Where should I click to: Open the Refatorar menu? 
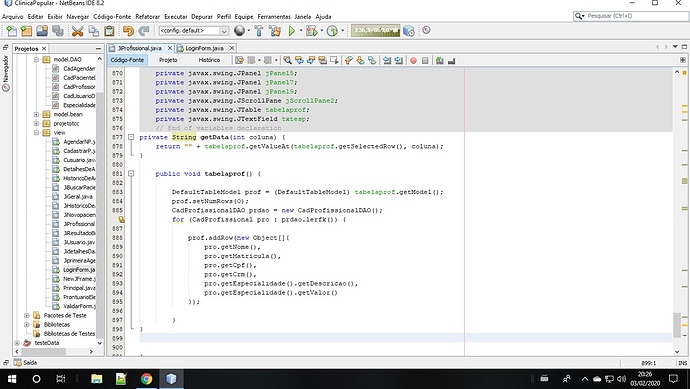pyautogui.click(x=147, y=17)
